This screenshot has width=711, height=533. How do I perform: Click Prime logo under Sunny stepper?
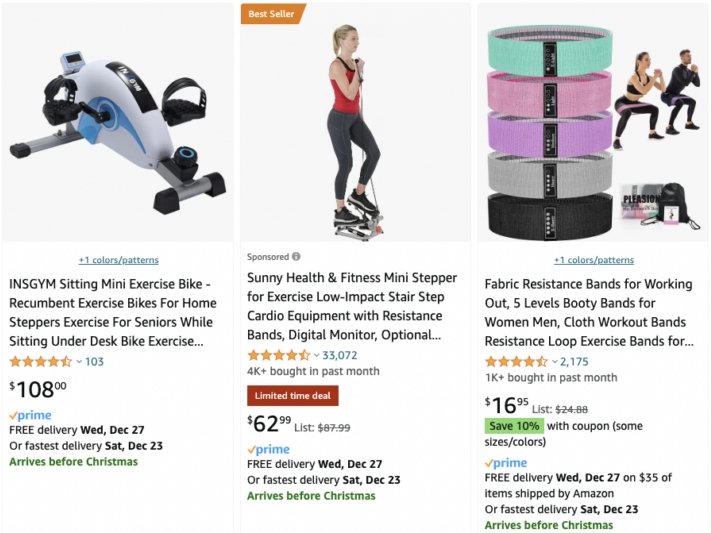(x=268, y=450)
